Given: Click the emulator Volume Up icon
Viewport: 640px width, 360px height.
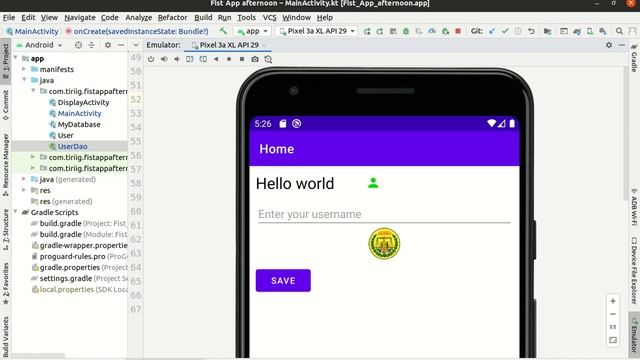Looking at the screenshot, I should coord(164,59).
